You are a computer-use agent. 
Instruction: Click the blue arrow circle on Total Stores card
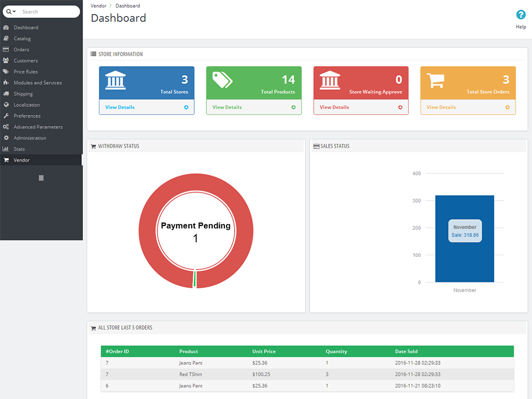(x=186, y=107)
